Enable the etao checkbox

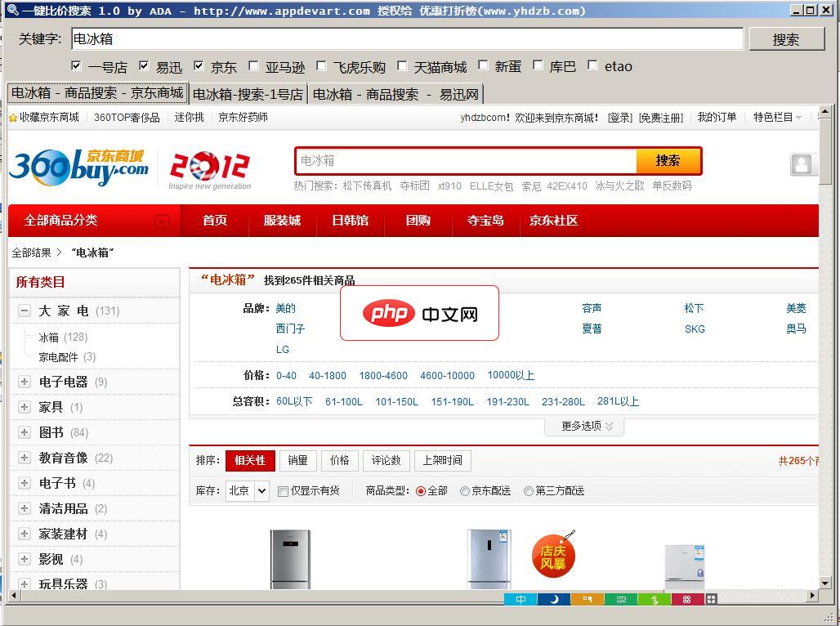coord(592,65)
